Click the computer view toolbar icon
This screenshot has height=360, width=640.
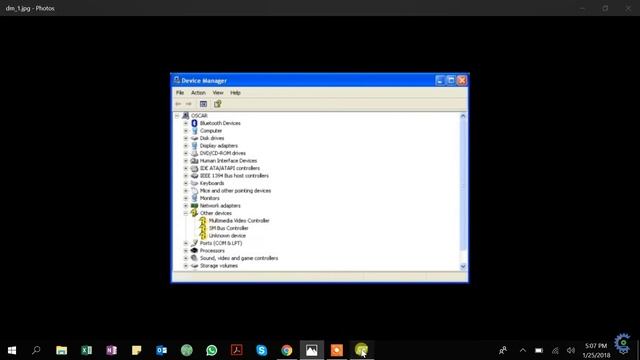coord(203,104)
